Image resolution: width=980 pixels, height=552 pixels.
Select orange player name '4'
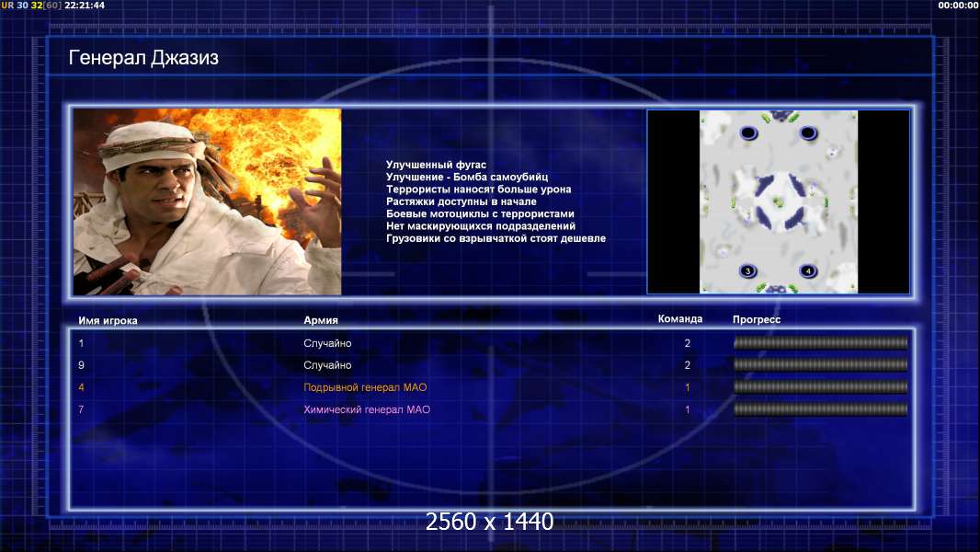coord(81,387)
